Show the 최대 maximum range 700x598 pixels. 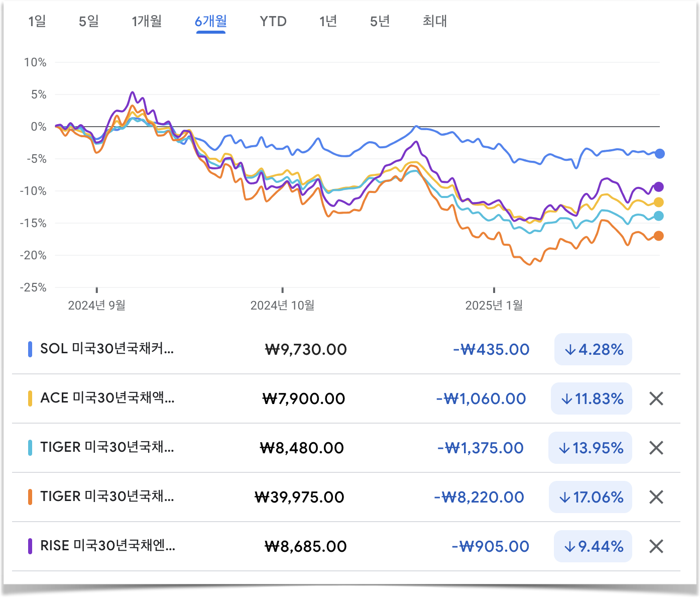(x=435, y=21)
